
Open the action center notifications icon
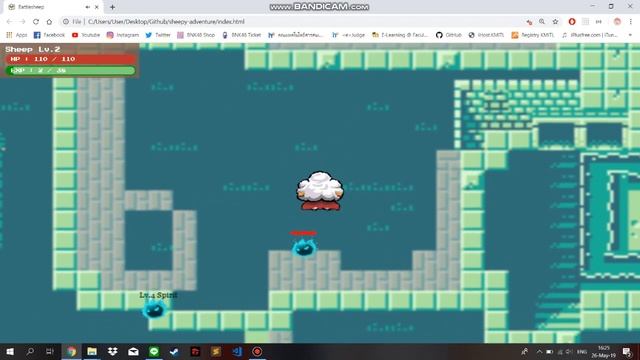[627, 351]
